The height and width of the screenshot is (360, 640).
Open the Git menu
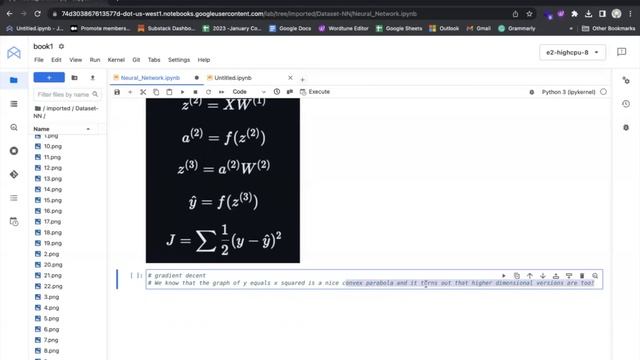tap(136, 60)
